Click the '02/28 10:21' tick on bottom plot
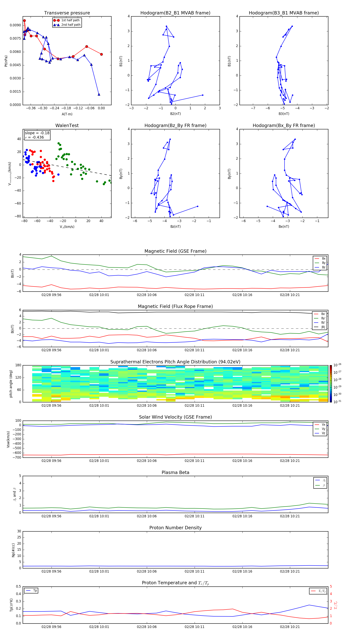 click(290, 627)
